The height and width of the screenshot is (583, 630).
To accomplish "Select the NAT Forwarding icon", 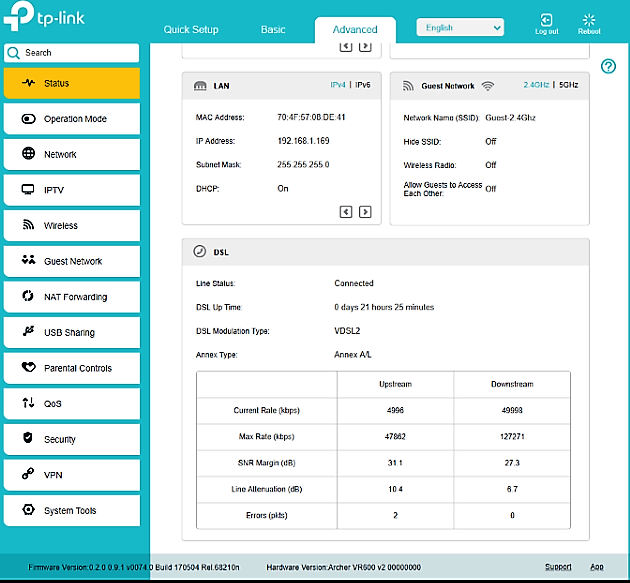I will [x=27, y=297].
